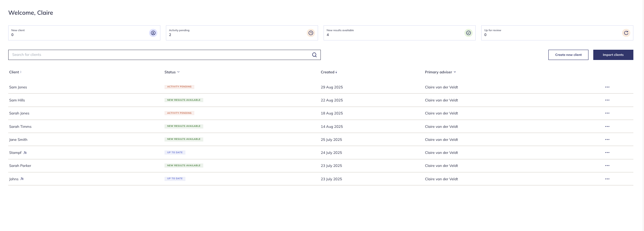Click the 18 Aug 2025 created date
Image resolution: width=644 pixels, height=231 pixels.
[x=332, y=113]
